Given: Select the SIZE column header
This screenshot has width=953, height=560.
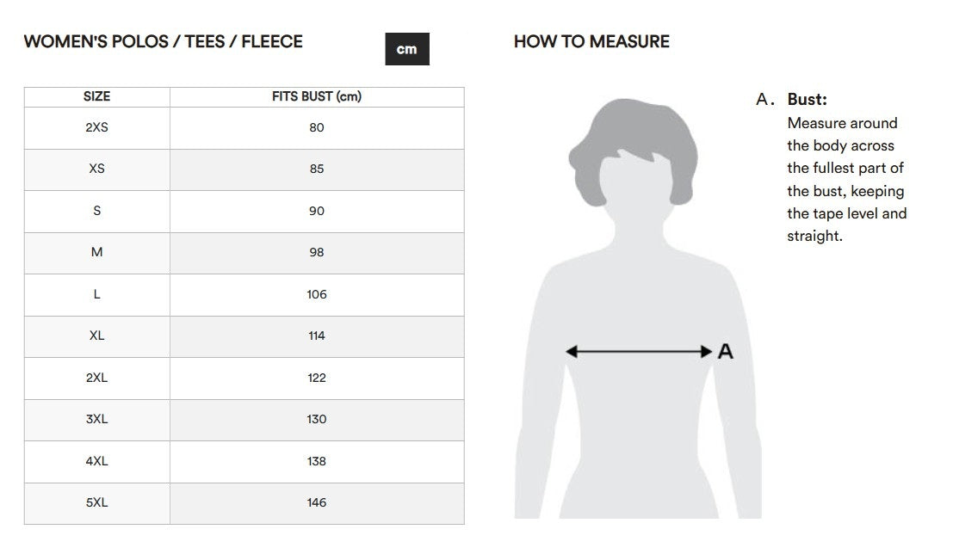Looking at the screenshot, I should [96, 96].
